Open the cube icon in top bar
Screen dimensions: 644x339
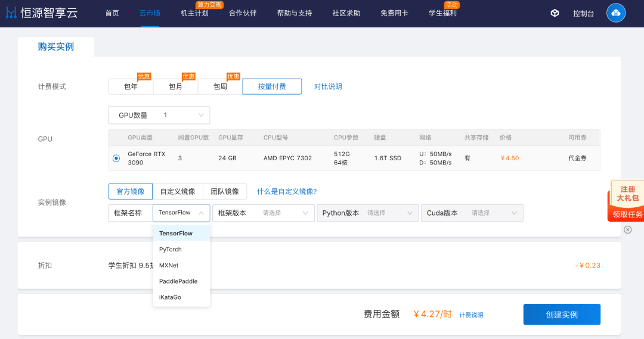click(x=555, y=13)
